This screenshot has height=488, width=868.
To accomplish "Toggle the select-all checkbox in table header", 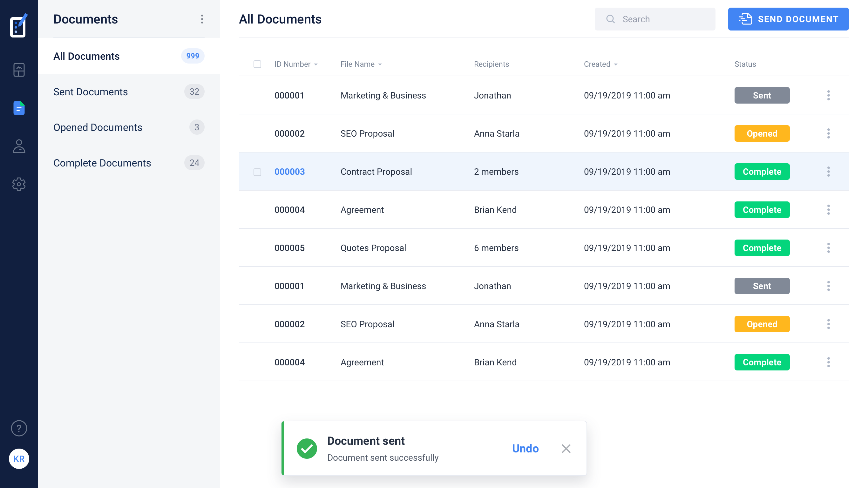I will click(257, 64).
